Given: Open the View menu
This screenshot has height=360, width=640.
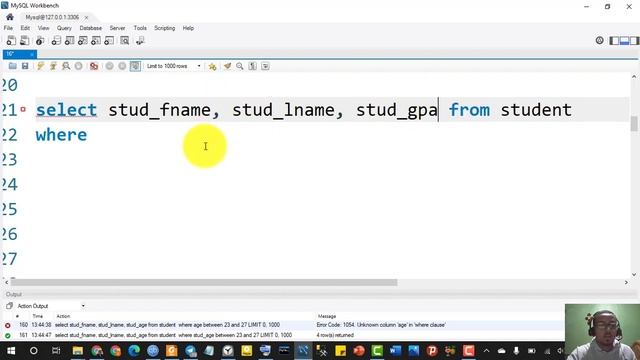Looking at the screenshot, I should 43,28.
